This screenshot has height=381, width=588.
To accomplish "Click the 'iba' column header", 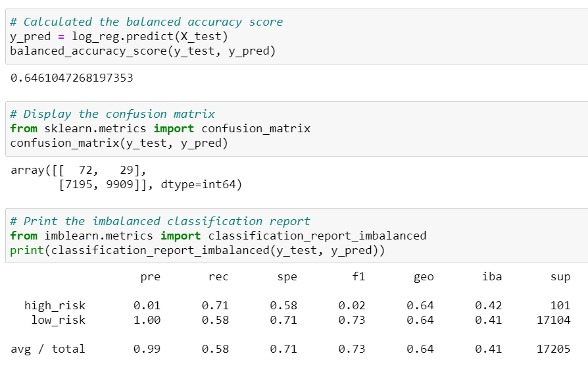I will pos(492,276).
